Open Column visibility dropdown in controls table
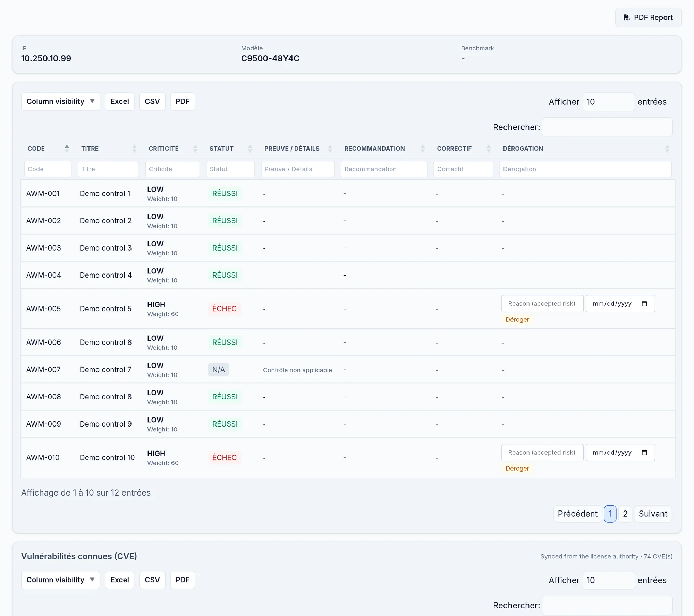The width and height of the screenshot is (694, 616). coord(61,101)
